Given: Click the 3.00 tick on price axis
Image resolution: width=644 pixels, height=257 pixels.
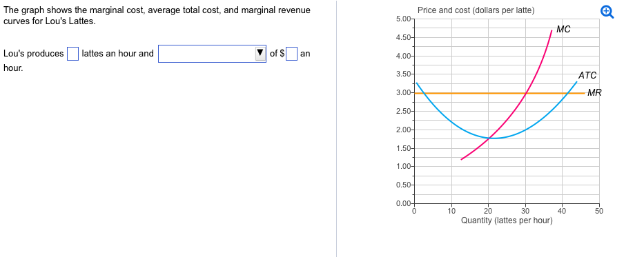Looking at the screenshot, I should (403, 93).
